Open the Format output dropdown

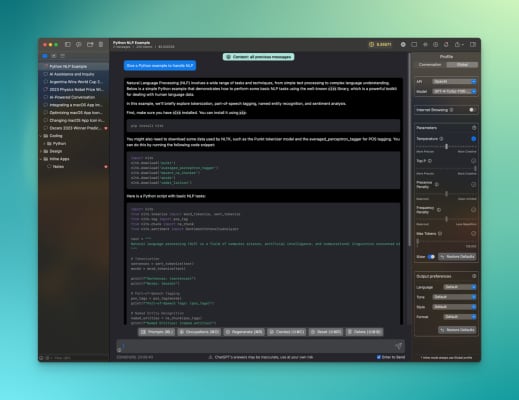coord(460,317)
